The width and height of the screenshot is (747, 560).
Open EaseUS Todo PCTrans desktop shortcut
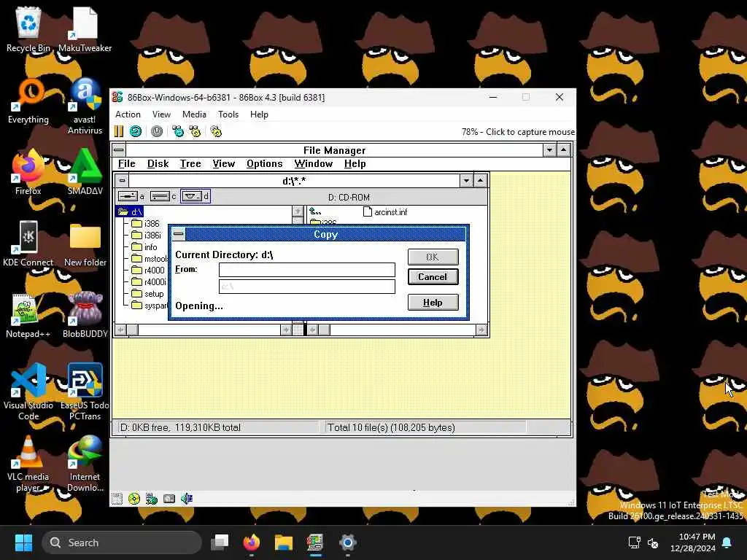tap(85, 392)
